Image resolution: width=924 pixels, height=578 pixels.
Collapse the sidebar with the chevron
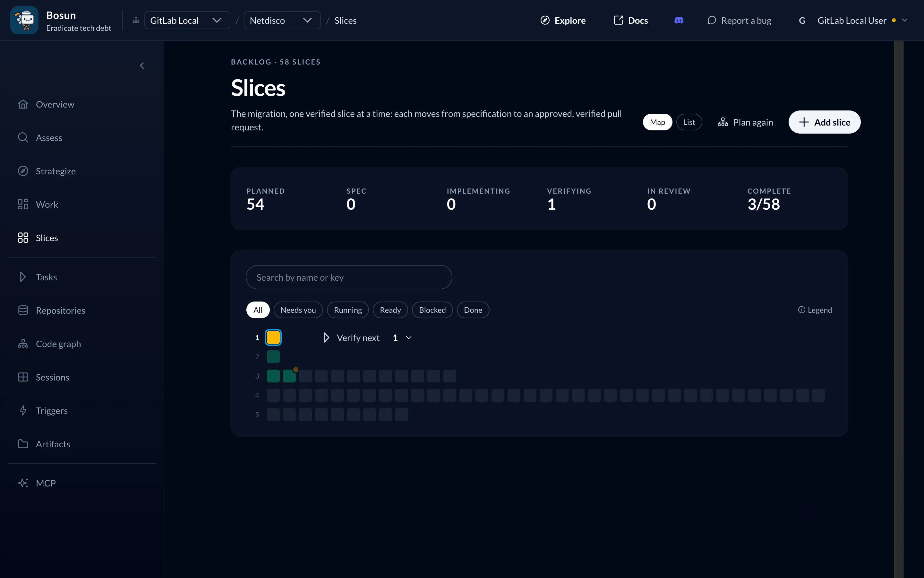(142, 66)
